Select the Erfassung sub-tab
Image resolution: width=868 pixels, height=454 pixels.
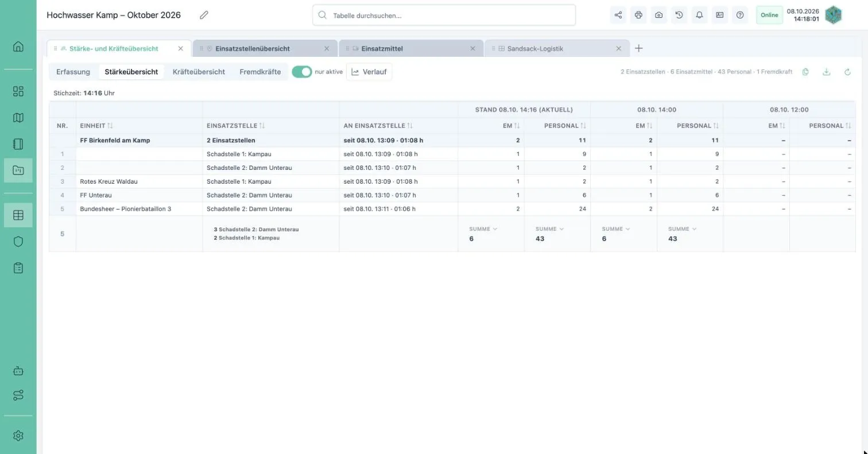73,72
